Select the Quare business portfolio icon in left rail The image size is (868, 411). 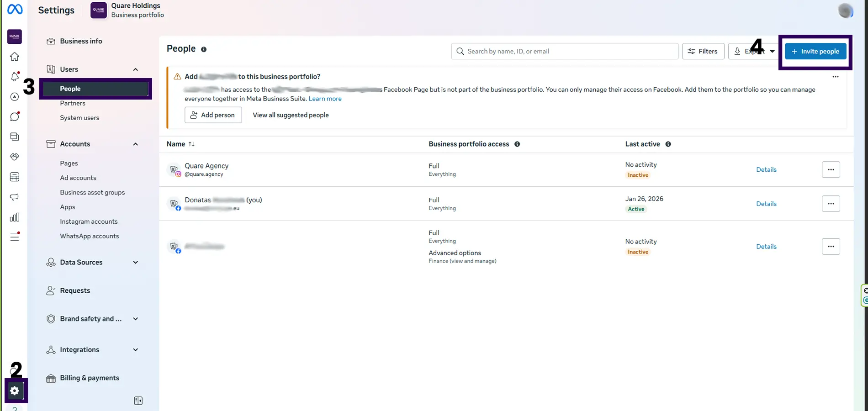[x=15, y=37]
